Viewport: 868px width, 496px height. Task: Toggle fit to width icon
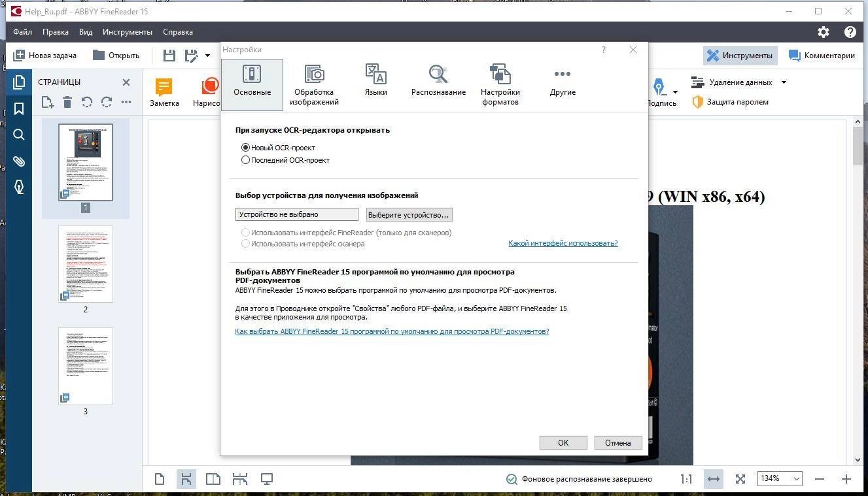(714, 479)
